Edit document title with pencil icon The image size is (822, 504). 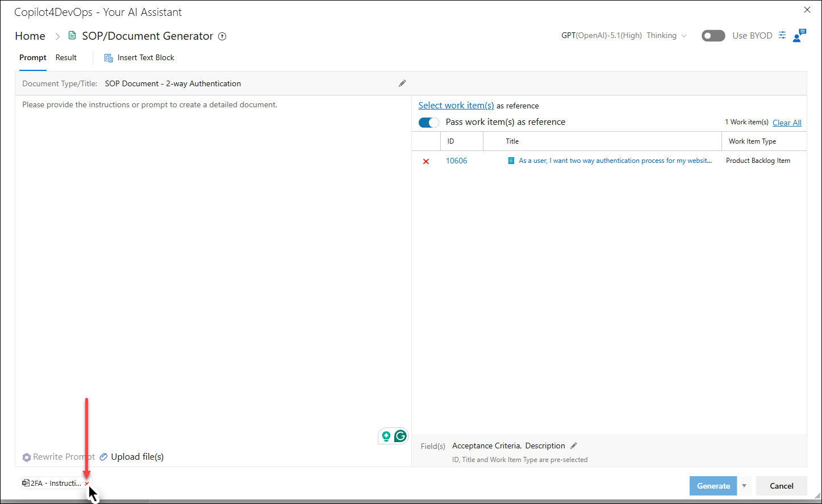tap(402, 83)
